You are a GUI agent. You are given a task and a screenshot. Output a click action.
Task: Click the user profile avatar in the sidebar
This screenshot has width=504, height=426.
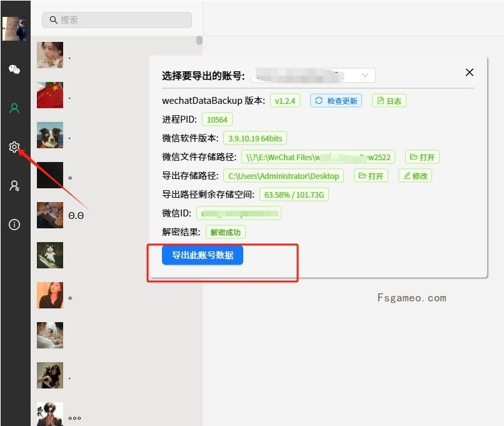(x=14, y=29)
